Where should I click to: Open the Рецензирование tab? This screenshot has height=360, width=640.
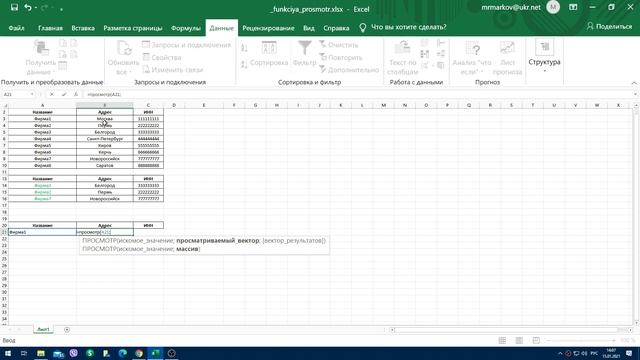click(268, 28)
